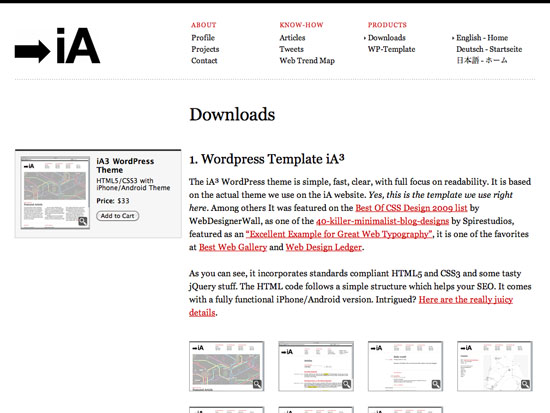Open the WP-Template page

pyautogui.click(x=391, y=49)
